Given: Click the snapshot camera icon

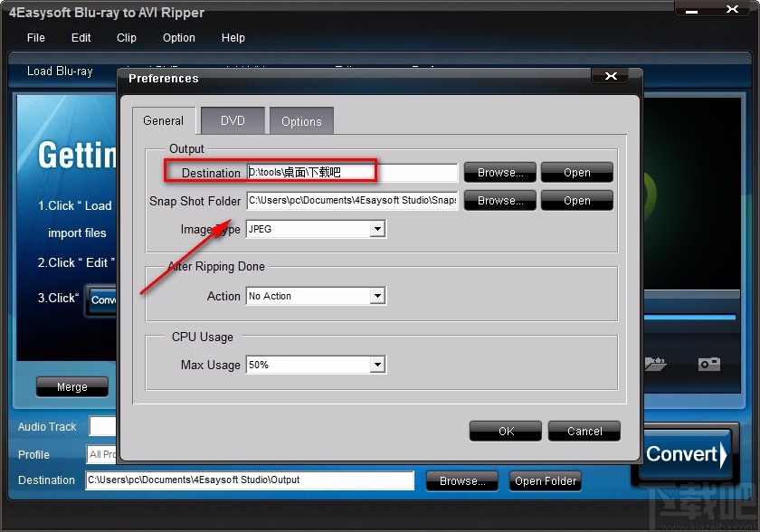Looking at the screenshot, I should pyautogui.click(x=709, y=364).
